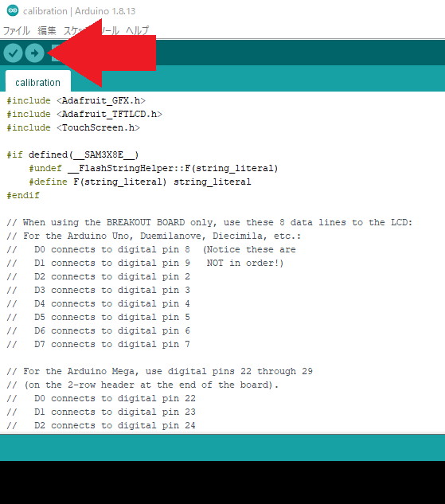Open the partially covered スケッチ menu

[75, 30]
